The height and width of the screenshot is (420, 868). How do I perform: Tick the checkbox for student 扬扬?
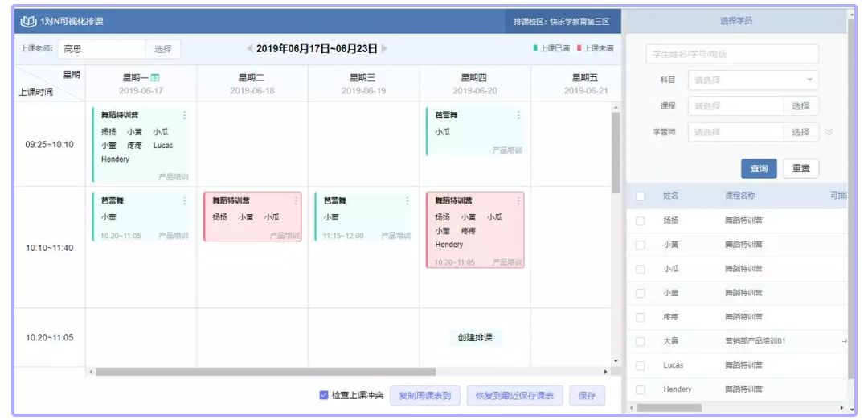coord(641,220)
